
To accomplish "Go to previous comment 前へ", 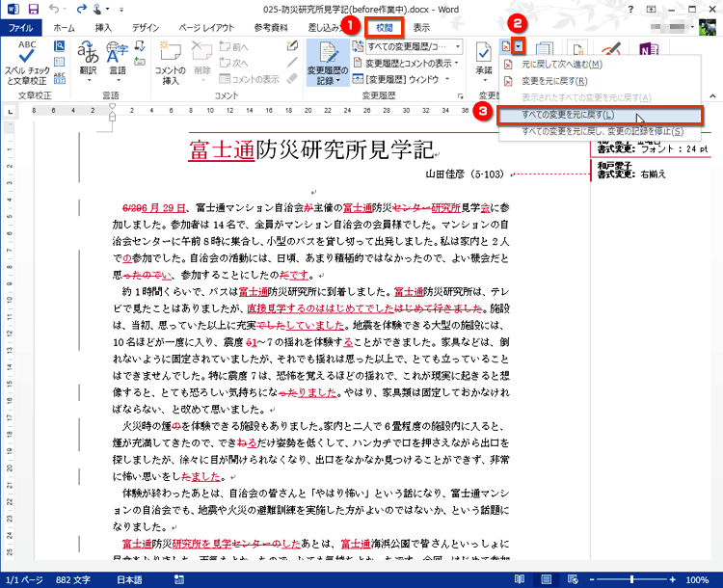I will (x=234, y=46).
